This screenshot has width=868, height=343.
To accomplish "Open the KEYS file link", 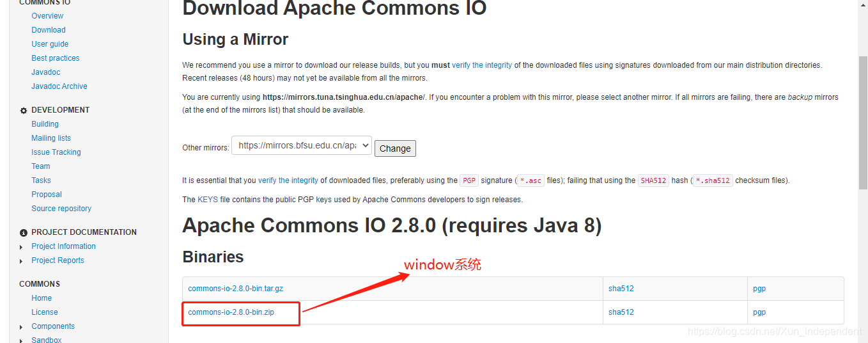I will point(208,200).
